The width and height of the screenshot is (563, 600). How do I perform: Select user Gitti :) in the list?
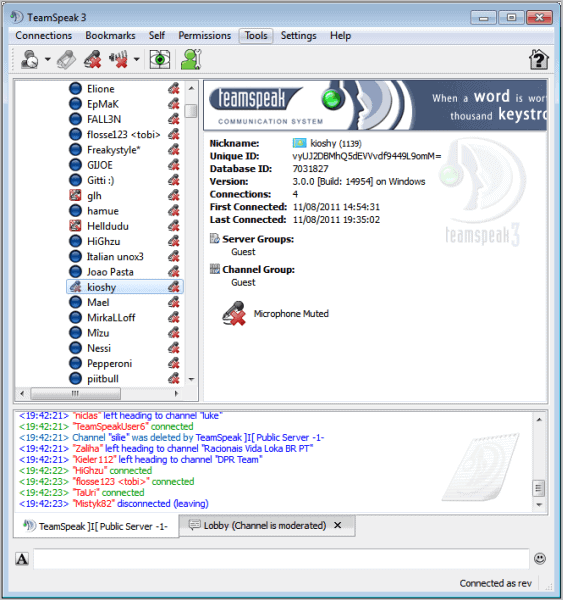point(100,180)
